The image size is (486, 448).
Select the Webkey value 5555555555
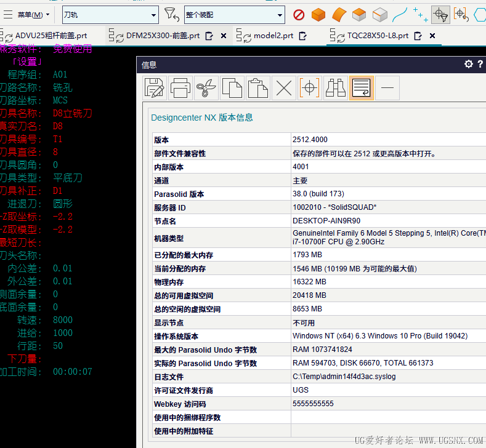point(313,404)
